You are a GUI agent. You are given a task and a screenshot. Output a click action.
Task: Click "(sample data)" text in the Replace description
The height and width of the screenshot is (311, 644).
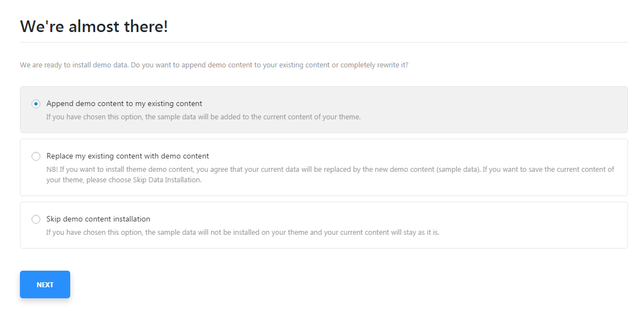click(x=458, y=170)
